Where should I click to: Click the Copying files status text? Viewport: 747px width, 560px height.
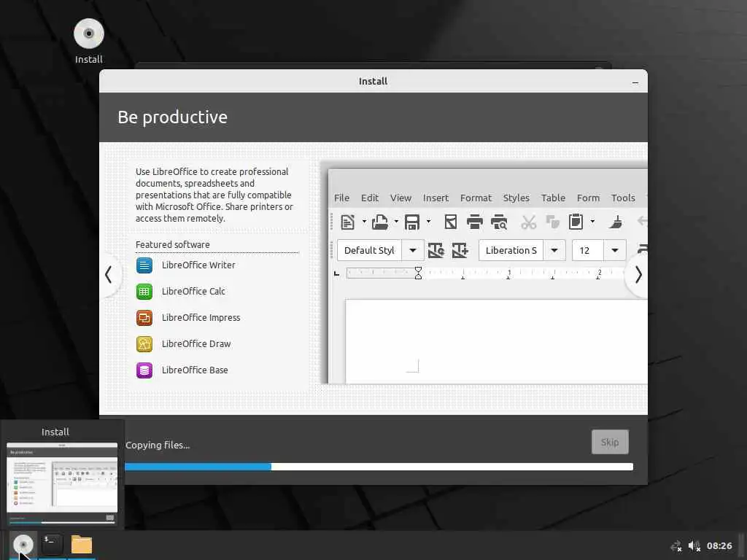158,445
